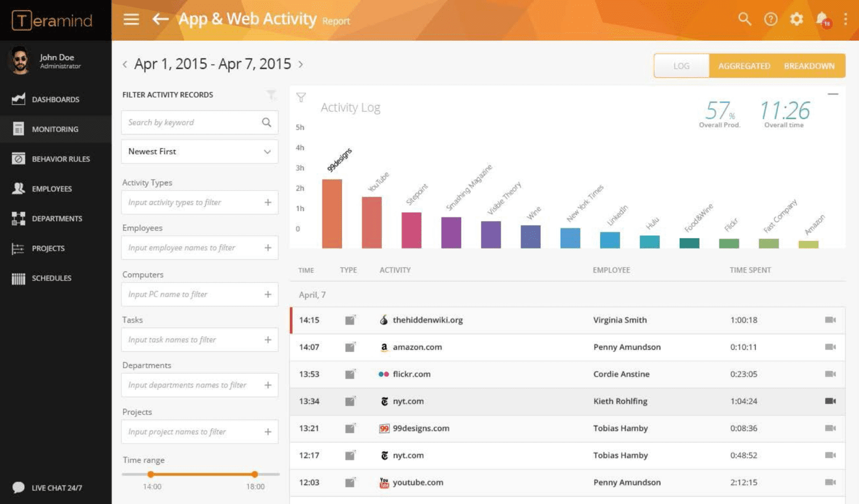Play the flickr.com session video
This screenshot has width=859, height=504.
point(831,374)
